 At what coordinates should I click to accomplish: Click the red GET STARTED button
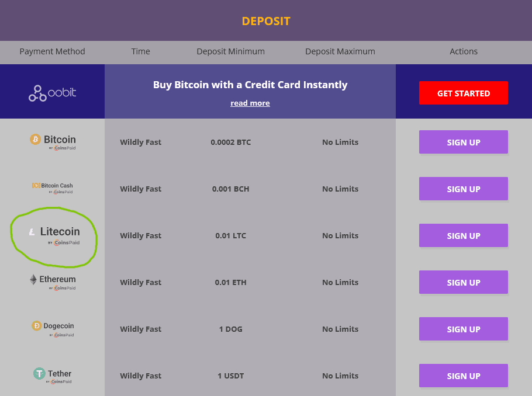(464, 93)
